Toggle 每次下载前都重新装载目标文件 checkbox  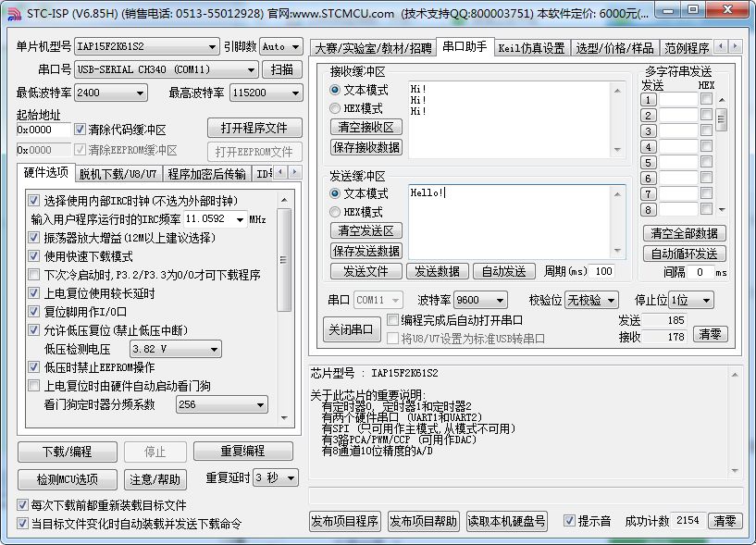pos(22,505)
